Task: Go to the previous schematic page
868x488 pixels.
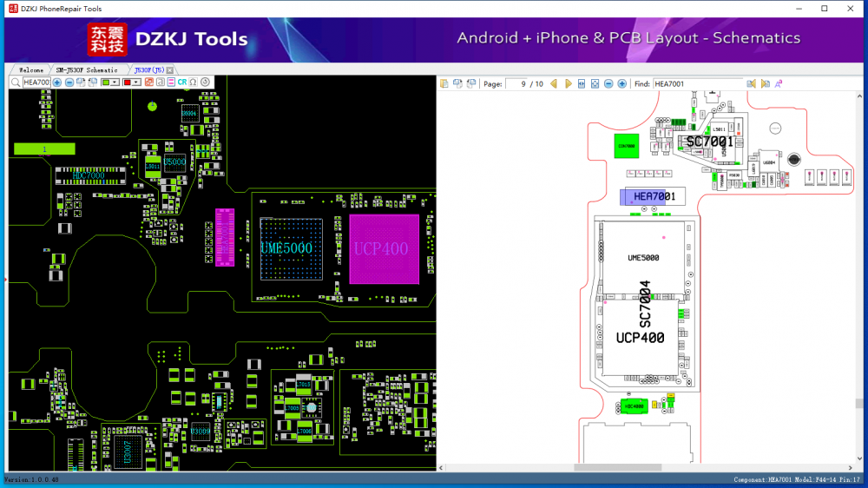Action: point(554,83)
